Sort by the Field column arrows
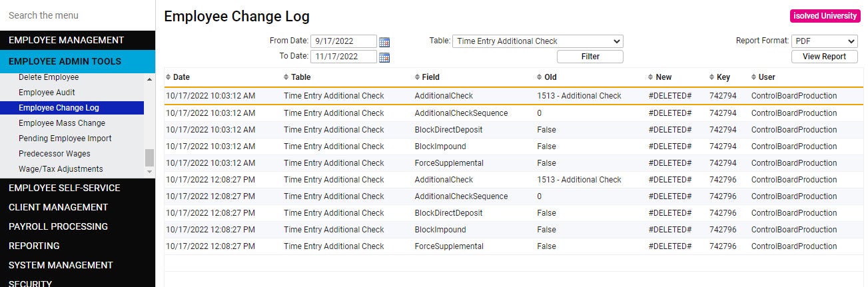 (417, 77)
